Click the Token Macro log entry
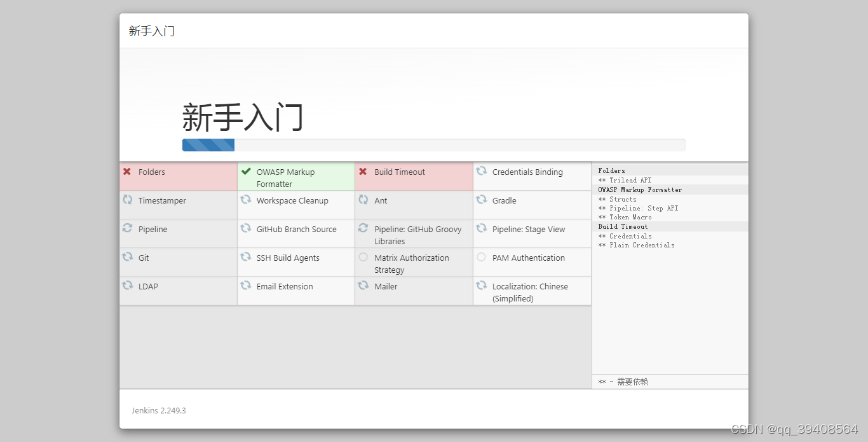Image resolution: width=868 pixels, height=442 pixels. (x=625, y=217)
